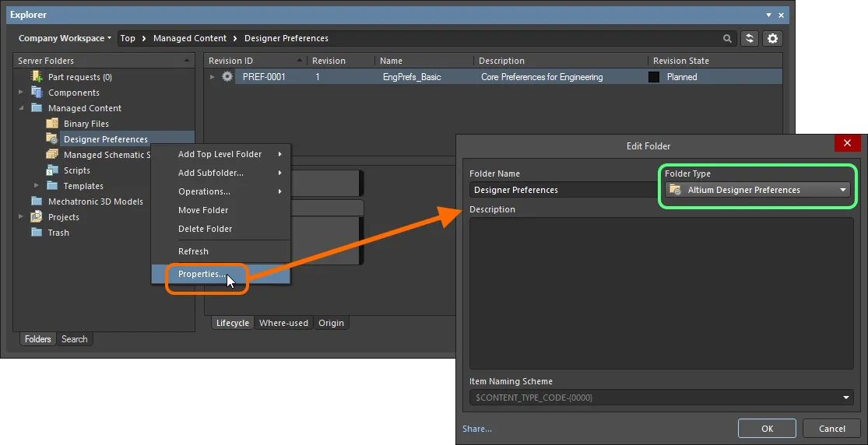
Task: Open the Item Naming Scheme dropdown
Action: 846,398
